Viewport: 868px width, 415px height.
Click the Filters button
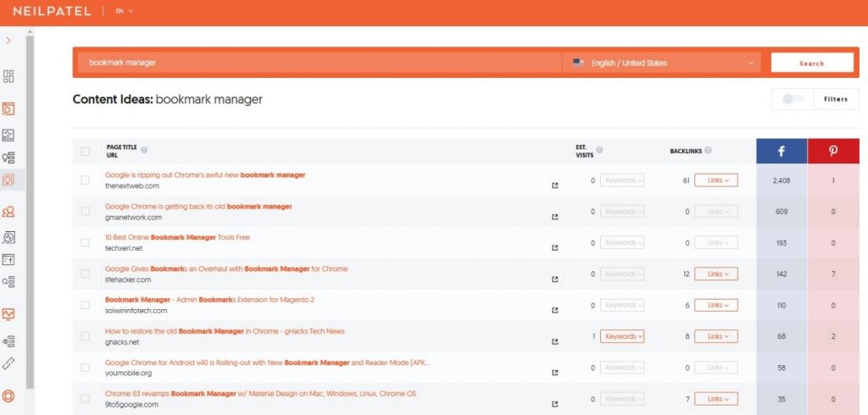pos(836,99)
